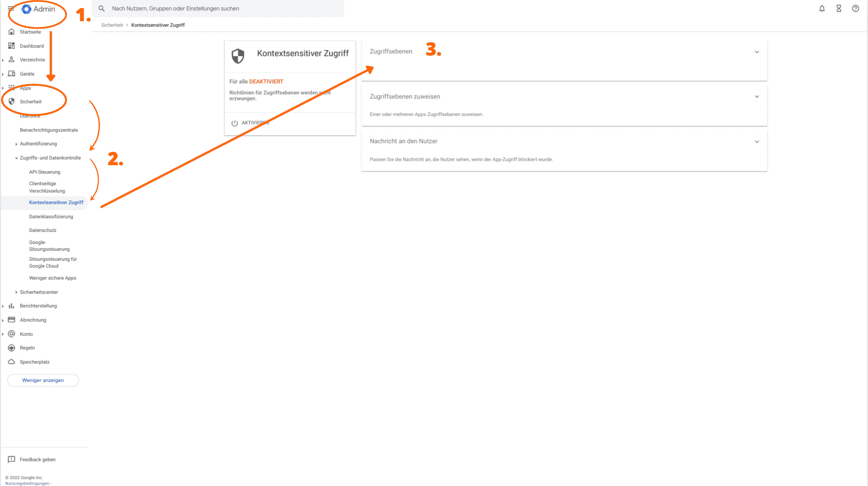This screenshot has width=868, height=486.
Task: Expand the Nachricht an den Nutzer chevron
Action: [x=757, y=142]
